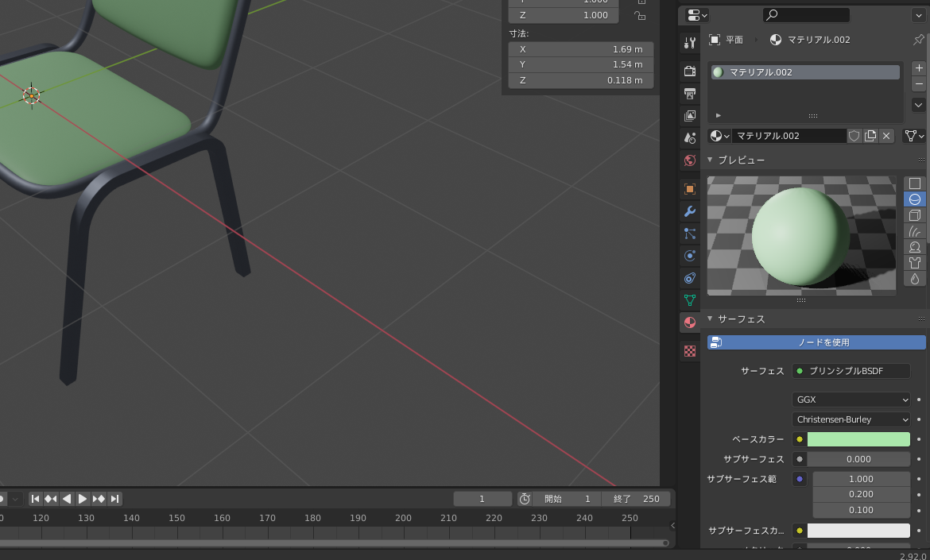Viewport: 930px width, 560px height.
Task: Open the properties editor type dropdown
Action: point(697,15)
